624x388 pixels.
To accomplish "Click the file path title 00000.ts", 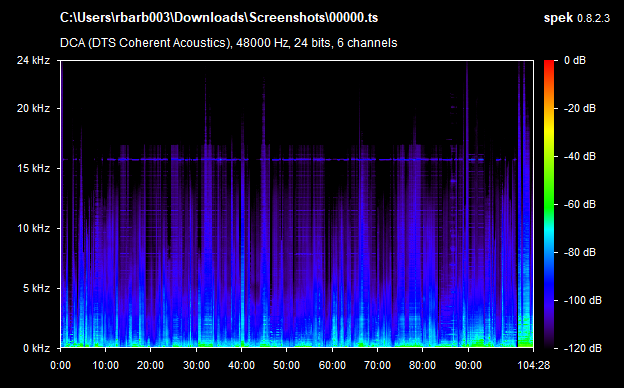I will point(219,18).
